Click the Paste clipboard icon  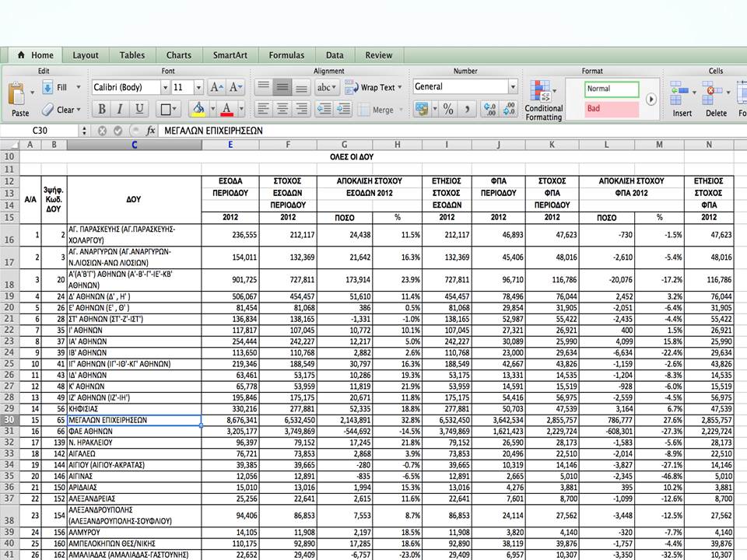pos(17,93)
